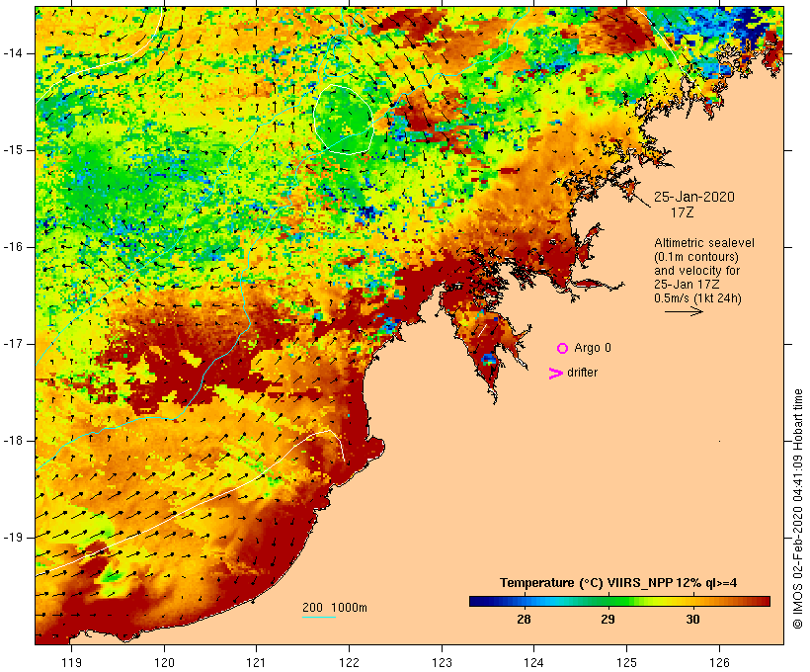The image size is (810, 672).
Task: Click the '0.5m/s (1kt 24h)' text
Action: tap(697, 298)
